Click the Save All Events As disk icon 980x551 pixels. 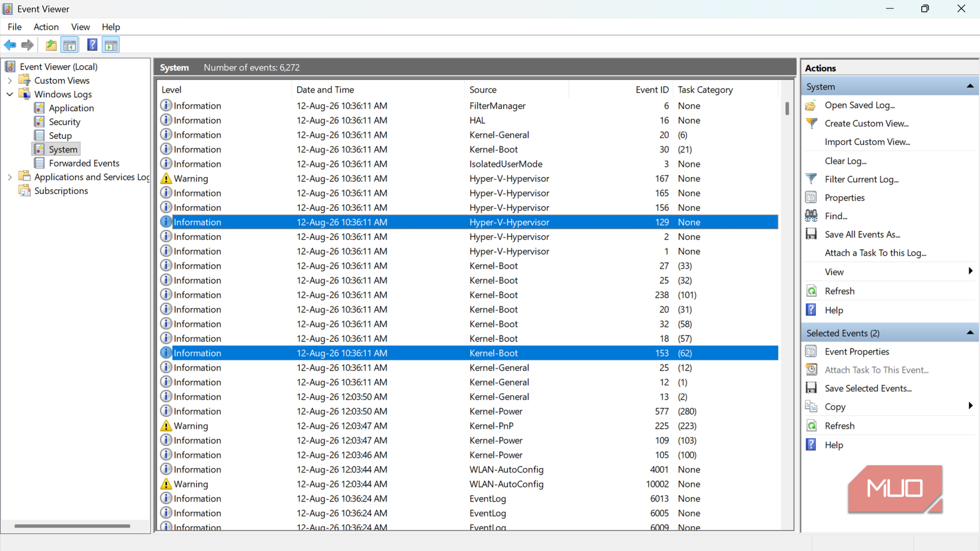(x=811, y=234)
